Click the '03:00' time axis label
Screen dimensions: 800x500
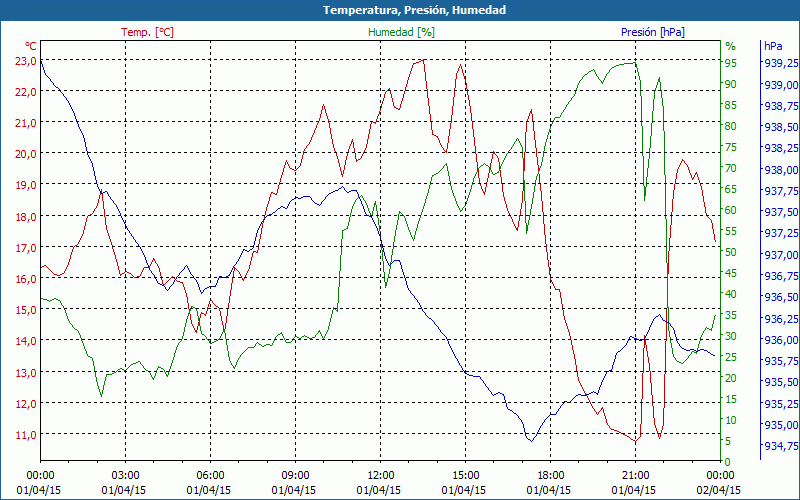(x=124, y=476)
